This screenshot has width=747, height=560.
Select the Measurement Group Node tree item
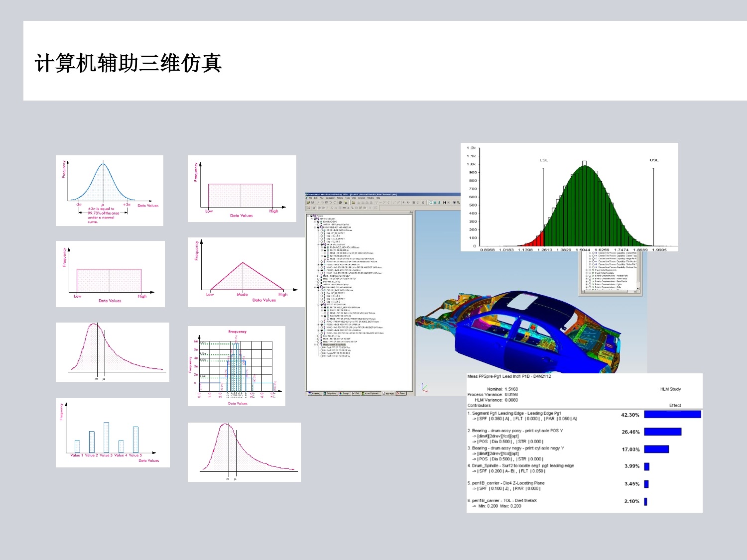[x=335, y=344]
